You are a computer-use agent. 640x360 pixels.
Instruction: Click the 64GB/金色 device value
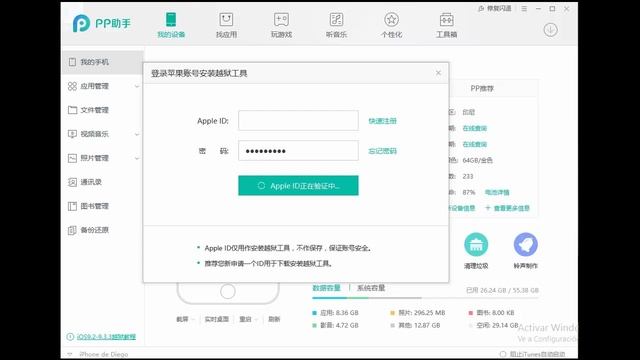pos(478,160)
